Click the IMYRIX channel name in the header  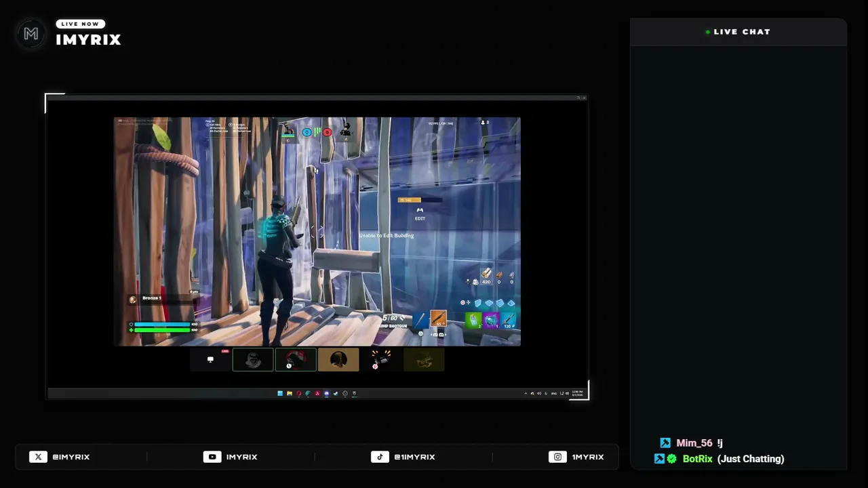click(x=88, y=40)
